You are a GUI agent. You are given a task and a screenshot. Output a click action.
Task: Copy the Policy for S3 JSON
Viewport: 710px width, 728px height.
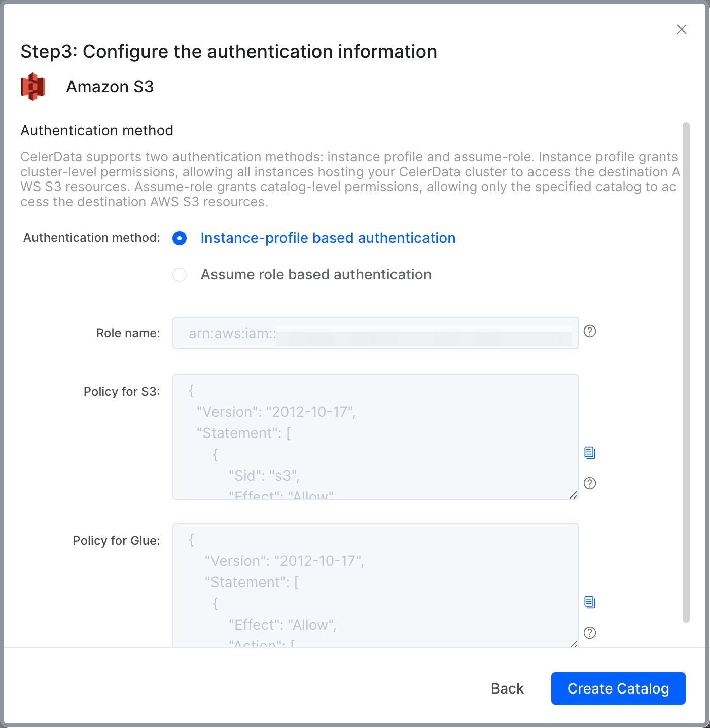589,453
